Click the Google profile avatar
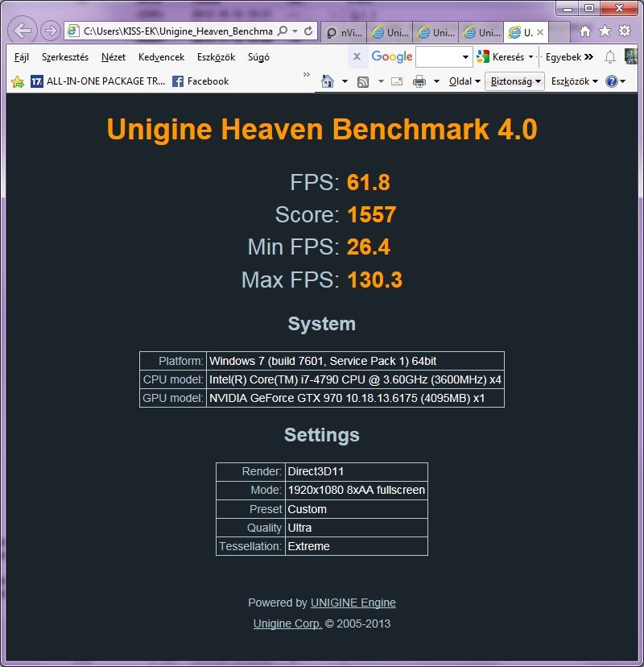This screenshot has height=667, width=644. pos(631,56)
